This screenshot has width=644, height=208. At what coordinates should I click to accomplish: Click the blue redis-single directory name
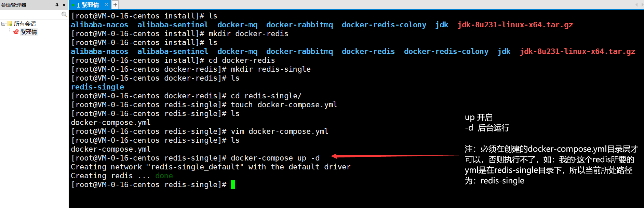97,87
